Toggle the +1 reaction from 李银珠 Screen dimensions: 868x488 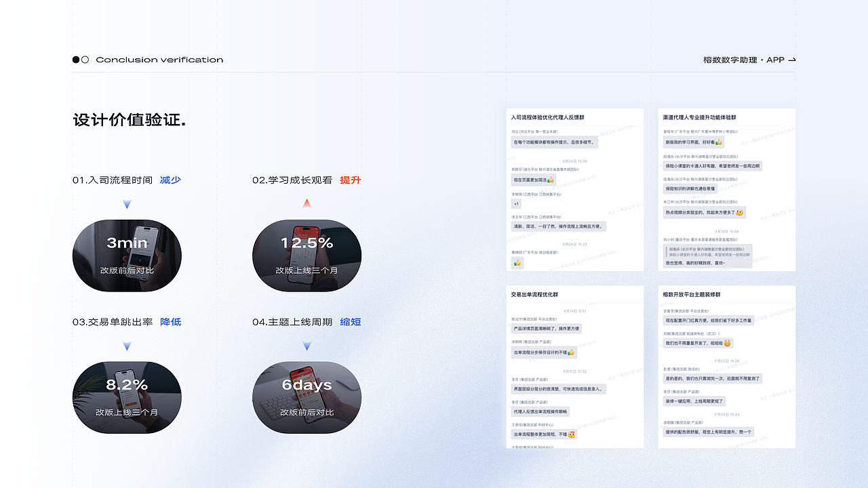coord(516,203)
